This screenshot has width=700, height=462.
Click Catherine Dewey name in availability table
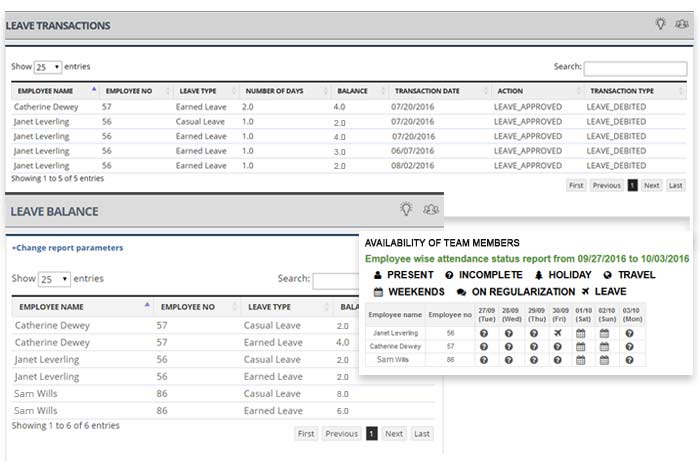click(x=395, y=346)
